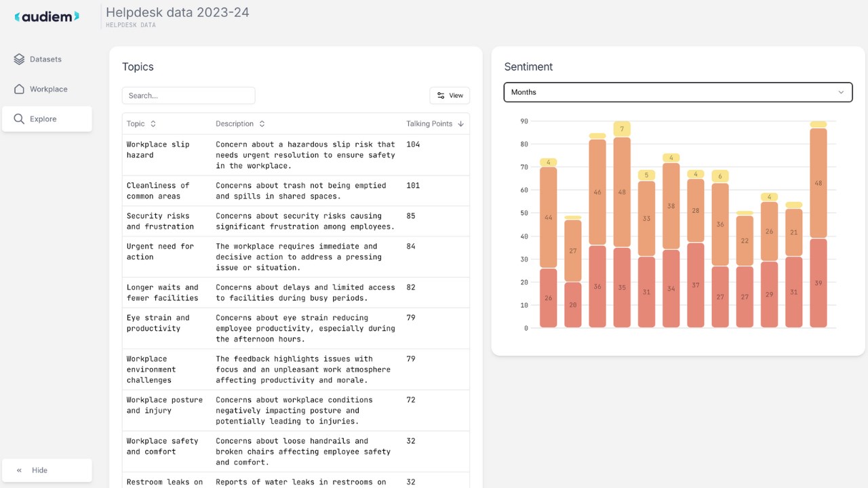Click the Sentiment panel heading
This screenshot has width=868, height=488.
(x=528, y=66)
